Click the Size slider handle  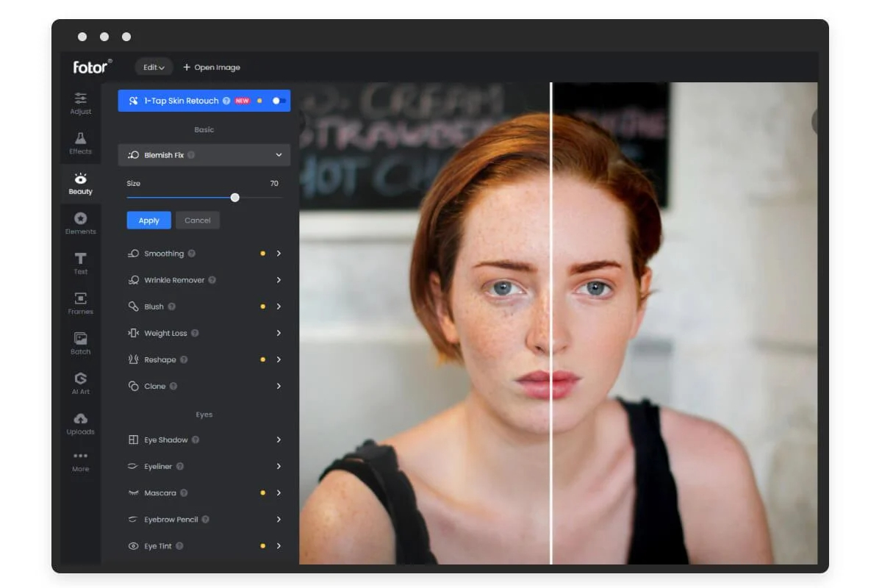(x=234, y=198)
